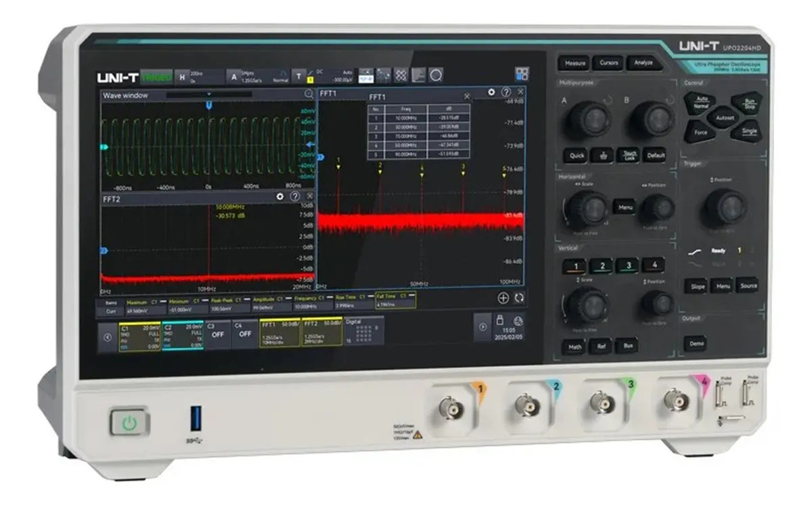Image resolution: width=812 pixels, height=505 pixels.
Task: Turn on the C3 OFF channel tile
Action: [x=217, y=334]
